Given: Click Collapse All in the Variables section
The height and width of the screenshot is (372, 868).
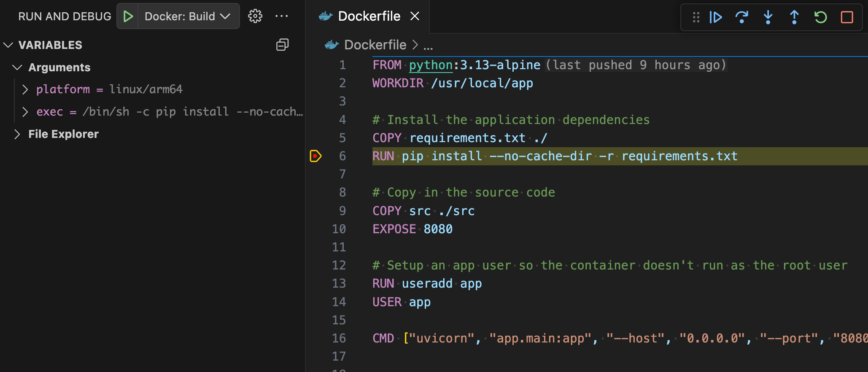Looking at the screenshot, I should (x=282, y=45).
